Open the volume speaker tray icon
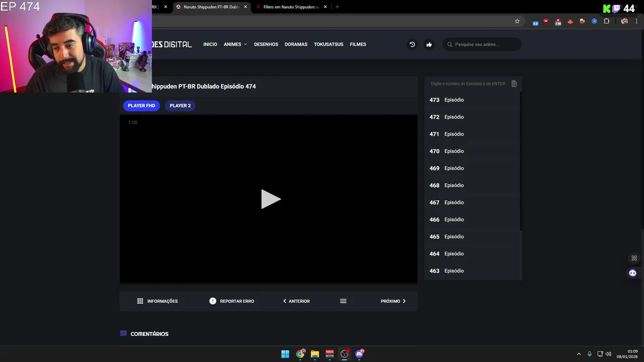644x362 pixels. click(x=608, y=354)
